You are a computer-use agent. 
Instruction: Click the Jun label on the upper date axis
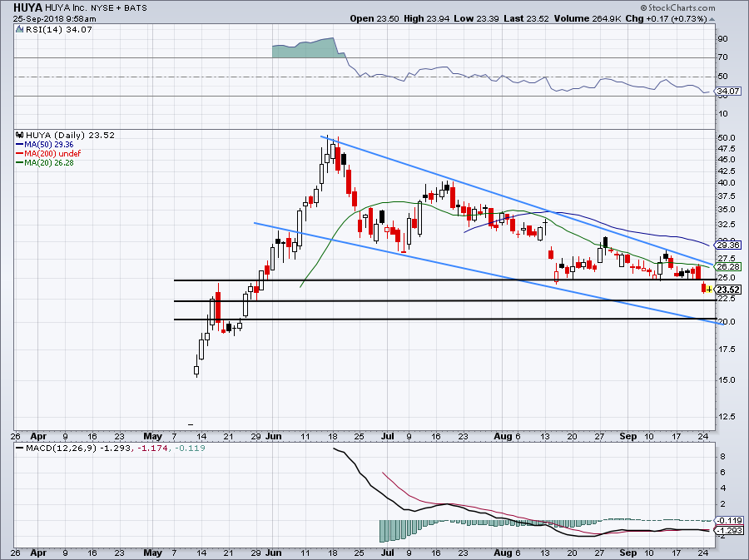274,436
